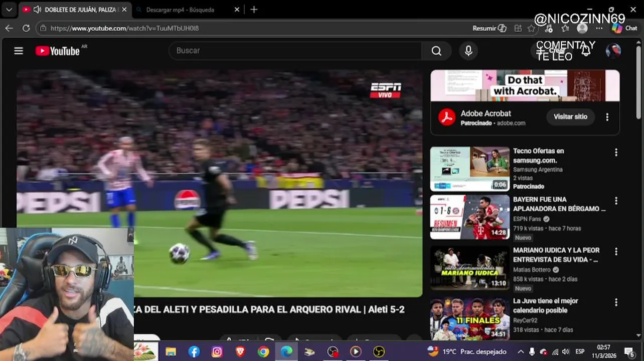Close the Descargar mp4 tab
644x361 pixels.
[x=237, y=10]
